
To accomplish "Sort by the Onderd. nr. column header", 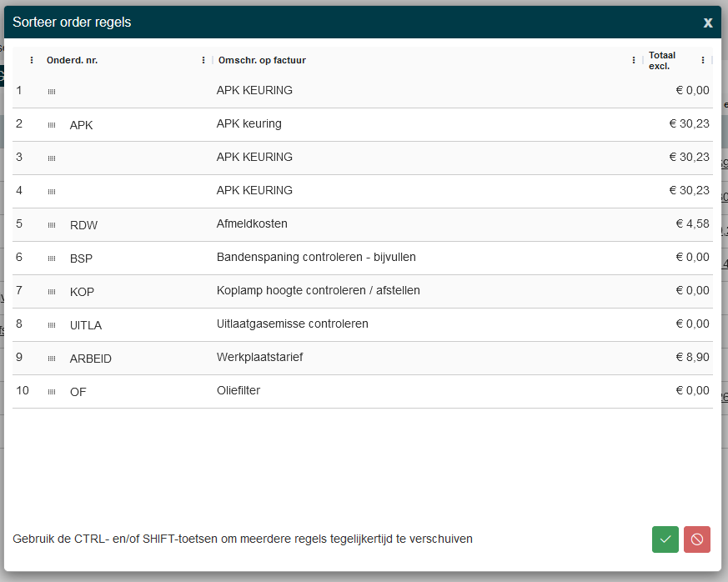I will pyautogui.click(x=73, y=60).
